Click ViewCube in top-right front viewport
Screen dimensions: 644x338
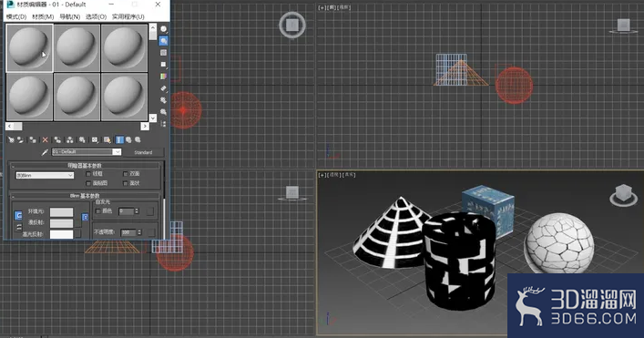[623, 26]
